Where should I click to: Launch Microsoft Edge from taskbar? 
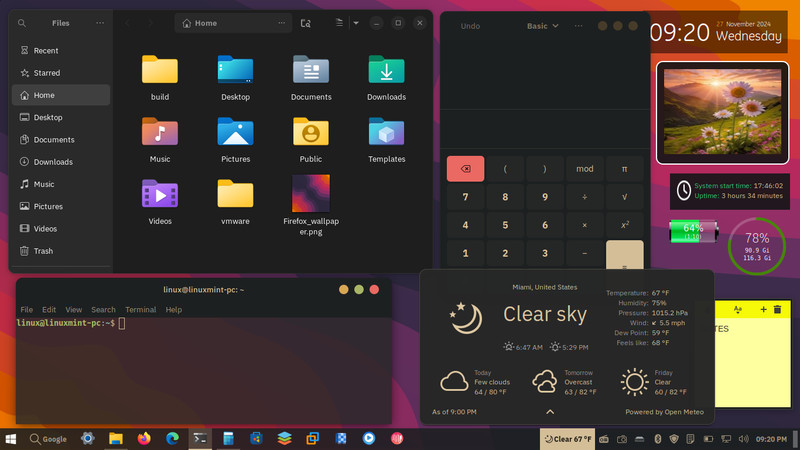point(172,438)
